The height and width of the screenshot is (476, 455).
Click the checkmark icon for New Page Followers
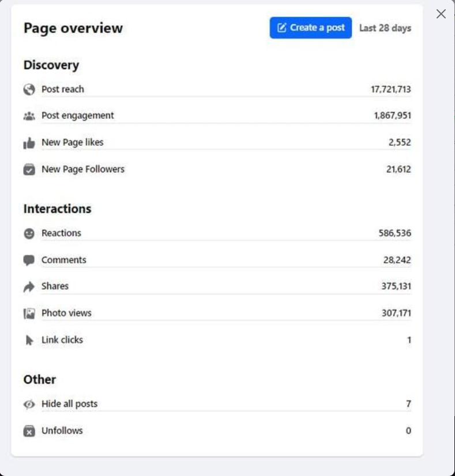[x=29, y=169]
